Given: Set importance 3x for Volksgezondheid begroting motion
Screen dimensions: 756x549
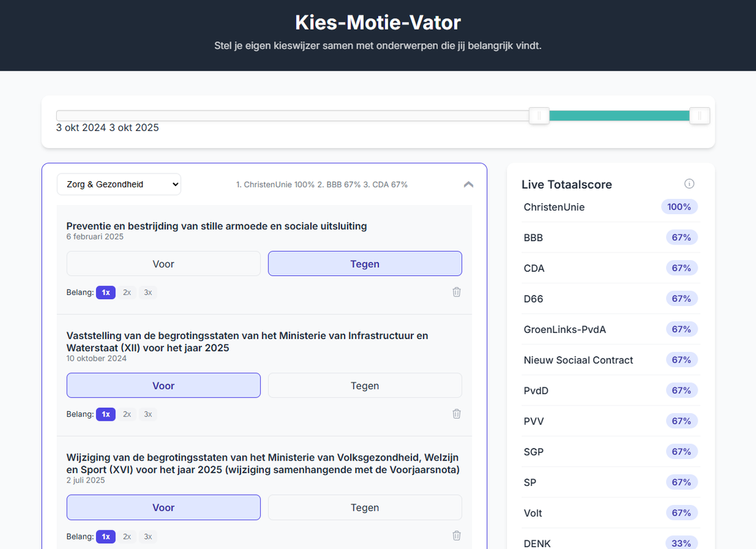Looking at the screenshot, I should coord(148,536).
